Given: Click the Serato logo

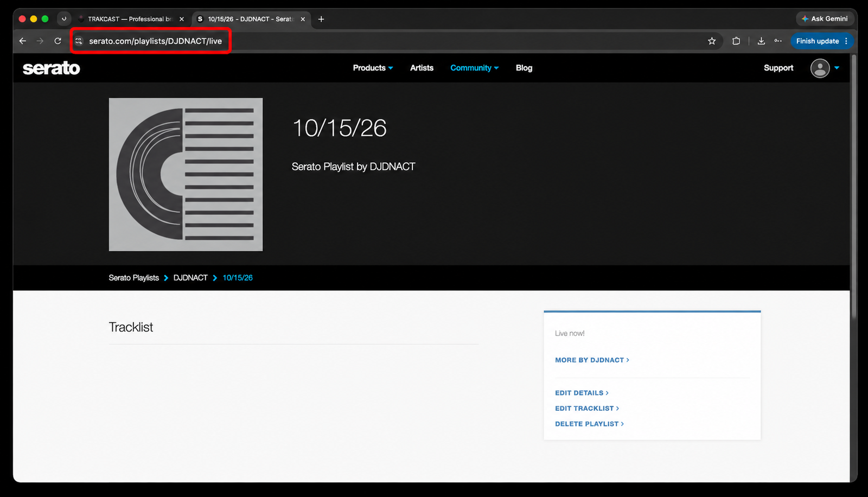Looking at the screenshot, I should coord(52,68).
